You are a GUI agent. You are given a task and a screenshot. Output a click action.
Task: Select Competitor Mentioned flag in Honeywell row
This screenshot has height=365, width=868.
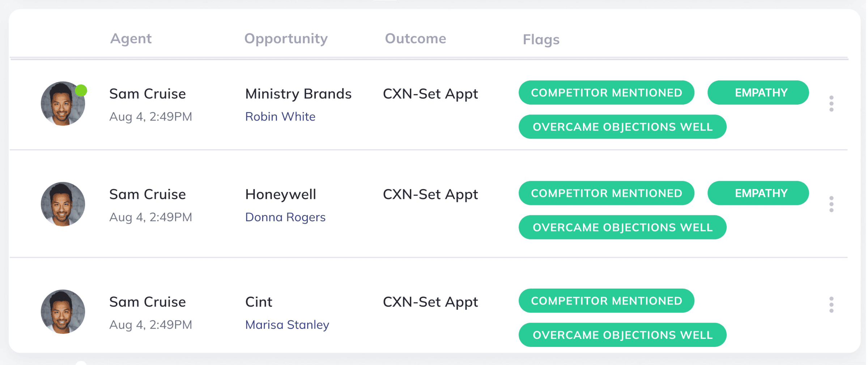pyautogui.click(x=606, y=193)
